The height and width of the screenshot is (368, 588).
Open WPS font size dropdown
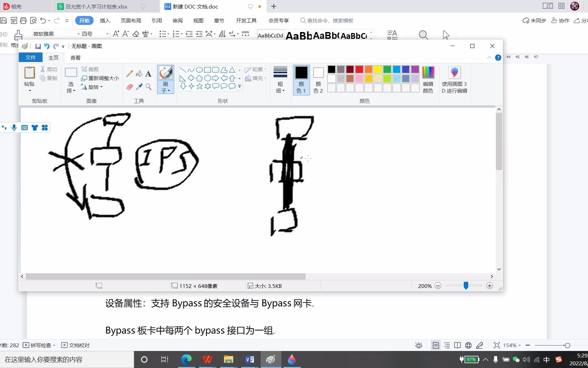point(108,34)
